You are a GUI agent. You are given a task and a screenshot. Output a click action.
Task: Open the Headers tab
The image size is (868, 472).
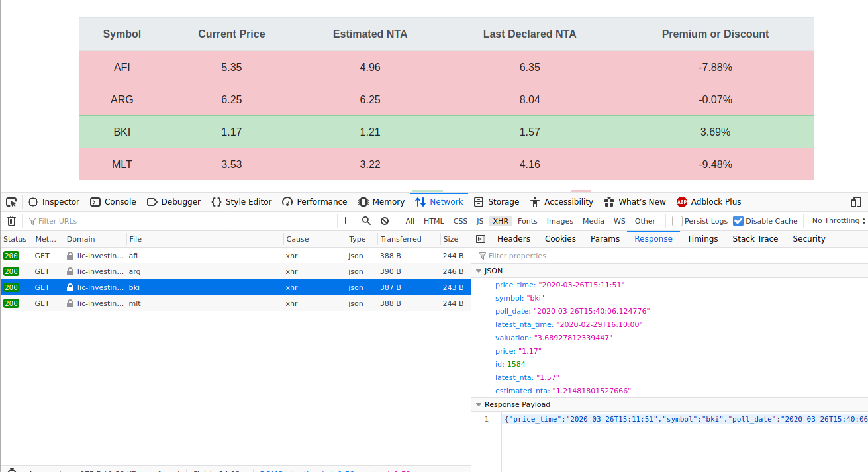(513, 239)
